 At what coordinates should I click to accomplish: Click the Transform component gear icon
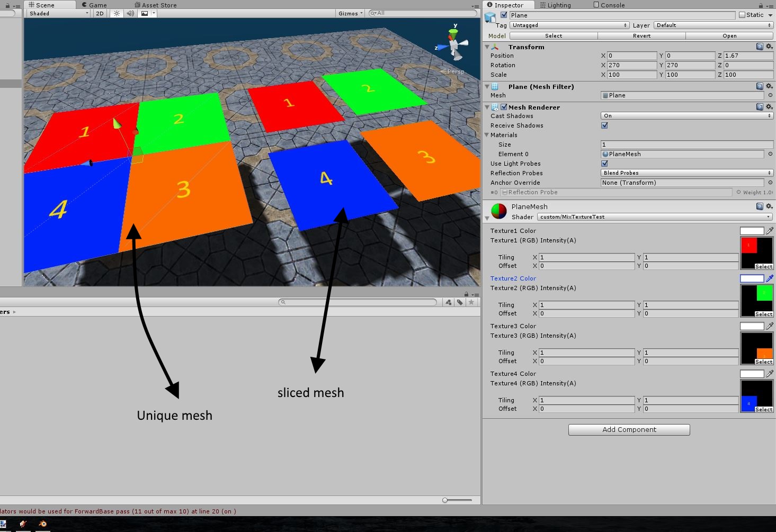point(770,47)
